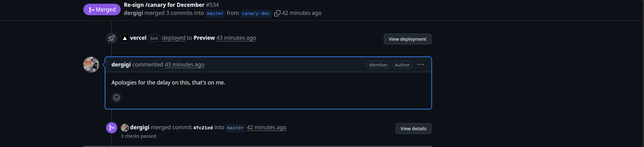This screenshot has height=147, width=644.
Task: Click the master branch label in merge event
Action: pyautogui.click(x=235, y=128)
